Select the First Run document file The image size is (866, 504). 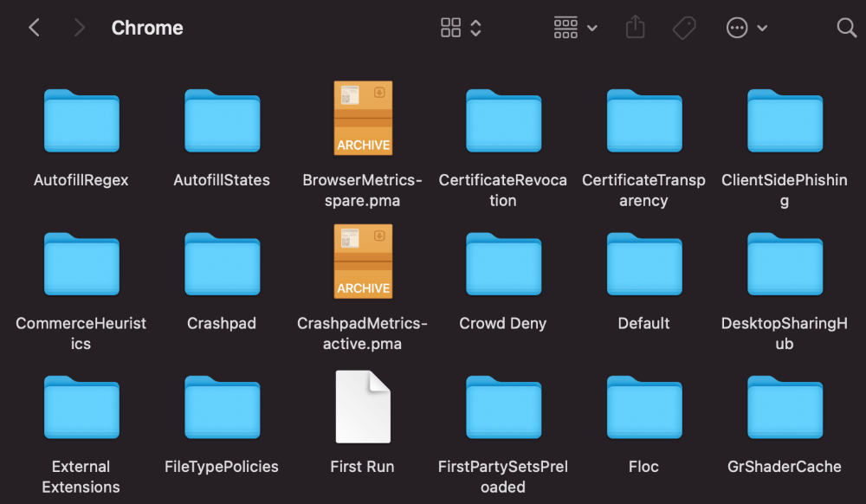click(x=363, y=406)
